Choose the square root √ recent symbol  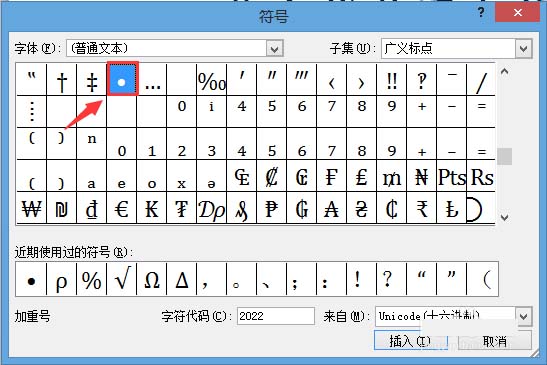pos(122,280)
